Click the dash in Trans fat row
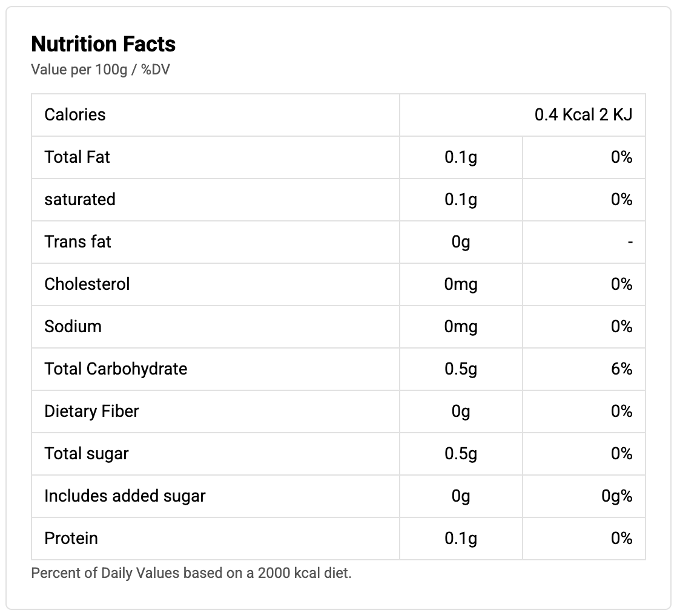This screenshot has height=616, width=677. (x=630, y=242)
